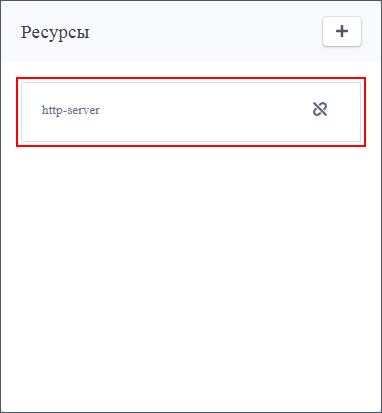Viewport: 382px width, 413px height.
Task: Click the http-server text label
Action: click(71, 110)
